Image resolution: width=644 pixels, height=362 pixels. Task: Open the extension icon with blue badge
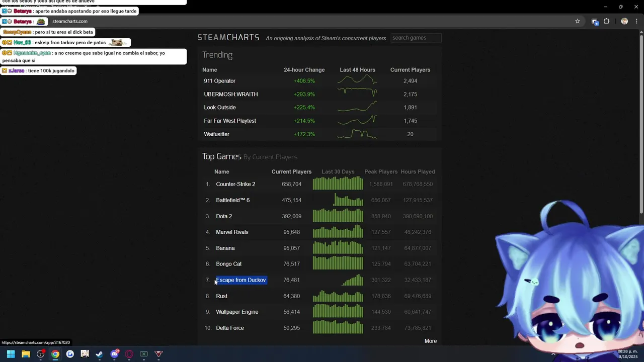[x=595, y=22]
